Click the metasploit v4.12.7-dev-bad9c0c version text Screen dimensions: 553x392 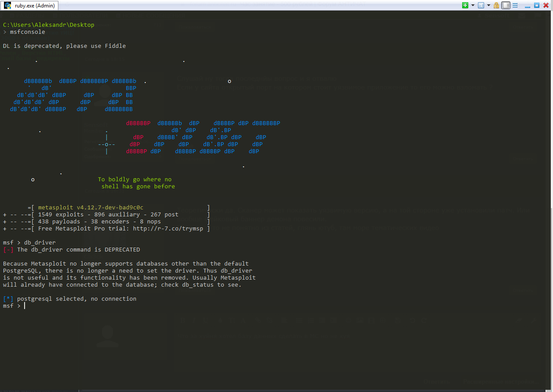pyautogui.click(x=91, y=208)
